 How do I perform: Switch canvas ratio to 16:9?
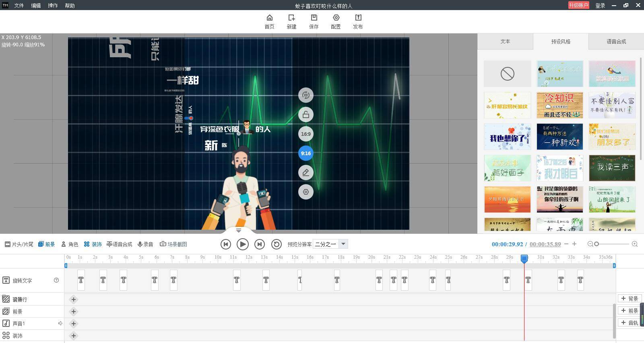coord(306,134)
